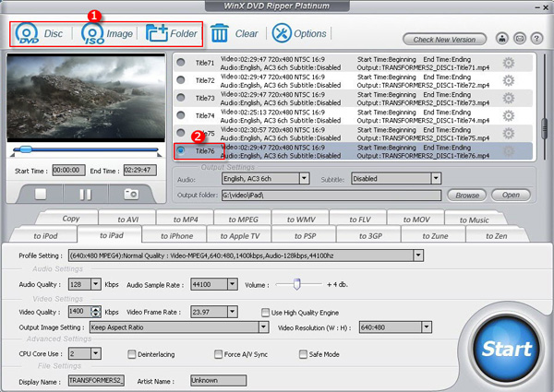
Task: Click the Volume slider handle
Action: pyautogui.click(x=296, y=284)
